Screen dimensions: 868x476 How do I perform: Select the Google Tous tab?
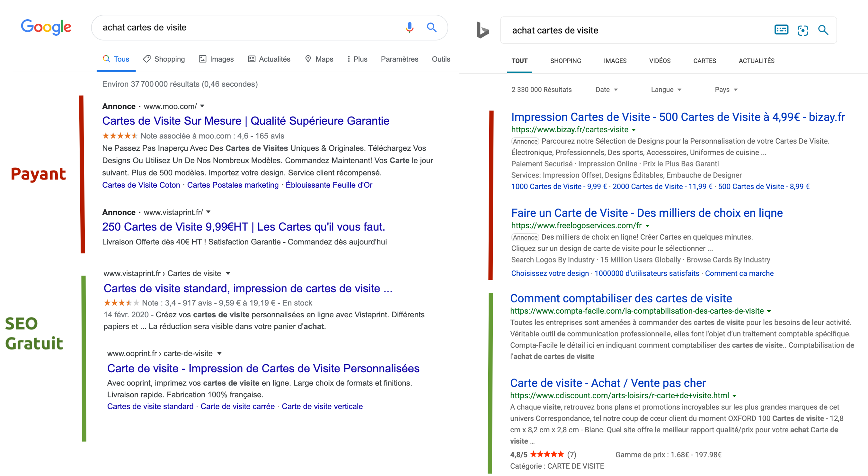point(116,59)
